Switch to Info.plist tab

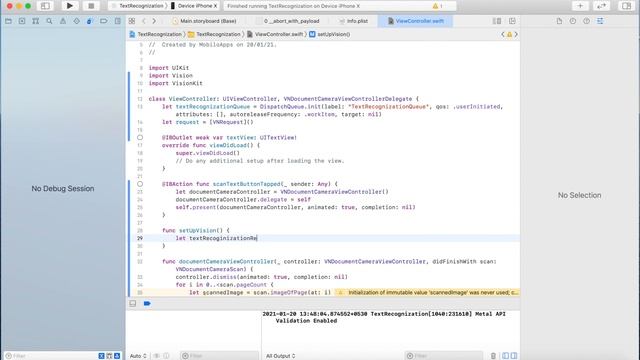pos(353,21)
